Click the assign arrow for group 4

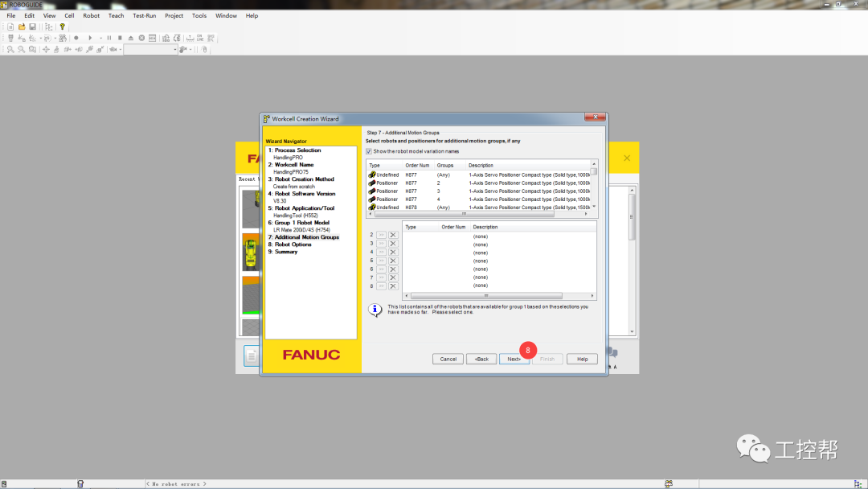(382, 252)
